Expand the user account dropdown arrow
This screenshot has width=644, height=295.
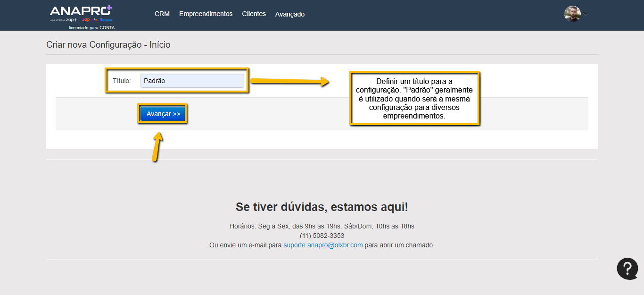click(x=586, y=14)
